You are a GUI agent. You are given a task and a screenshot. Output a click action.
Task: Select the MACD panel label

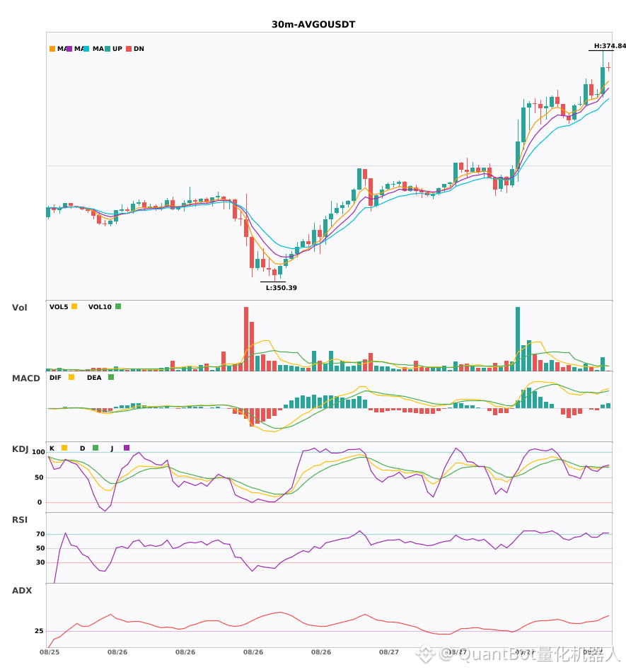(25, 378)
